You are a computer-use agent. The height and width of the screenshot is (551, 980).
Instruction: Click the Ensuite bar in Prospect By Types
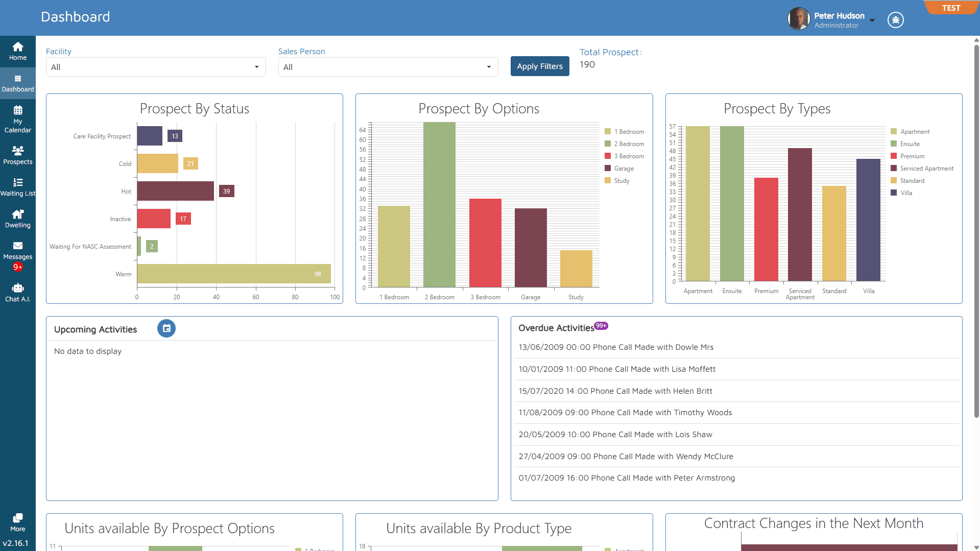pyautogui.click(x=732, y=204)
